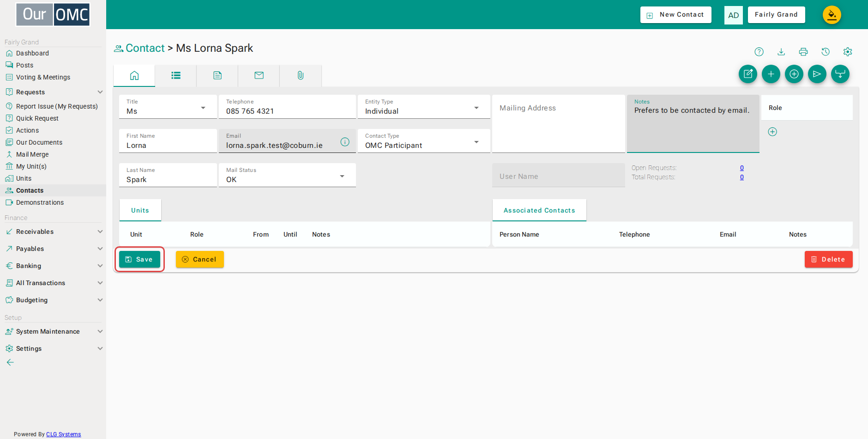Collapse sidebar with back arrow
The height and width of the screenshot is (439, 868).
pyautogui.click(x=10, y=362)
